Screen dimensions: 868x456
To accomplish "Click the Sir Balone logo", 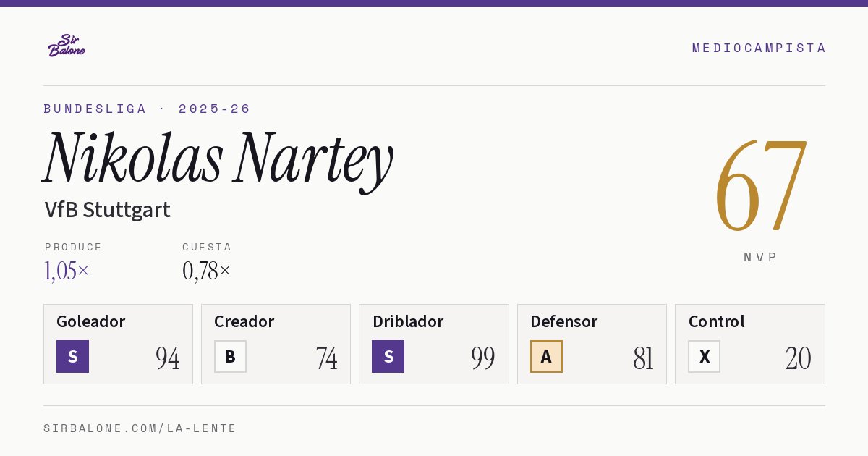I will pyautogui.click(x=67, y=46).
